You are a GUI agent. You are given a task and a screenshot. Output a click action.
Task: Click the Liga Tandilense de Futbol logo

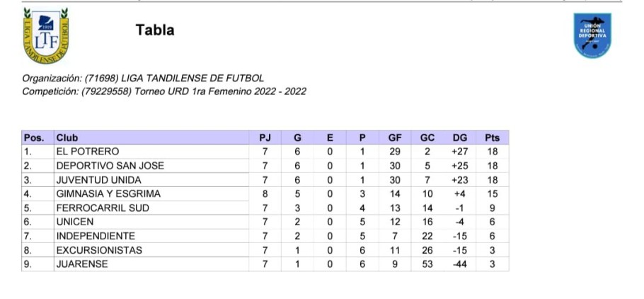pyautogui.click(x=46, y=36)
